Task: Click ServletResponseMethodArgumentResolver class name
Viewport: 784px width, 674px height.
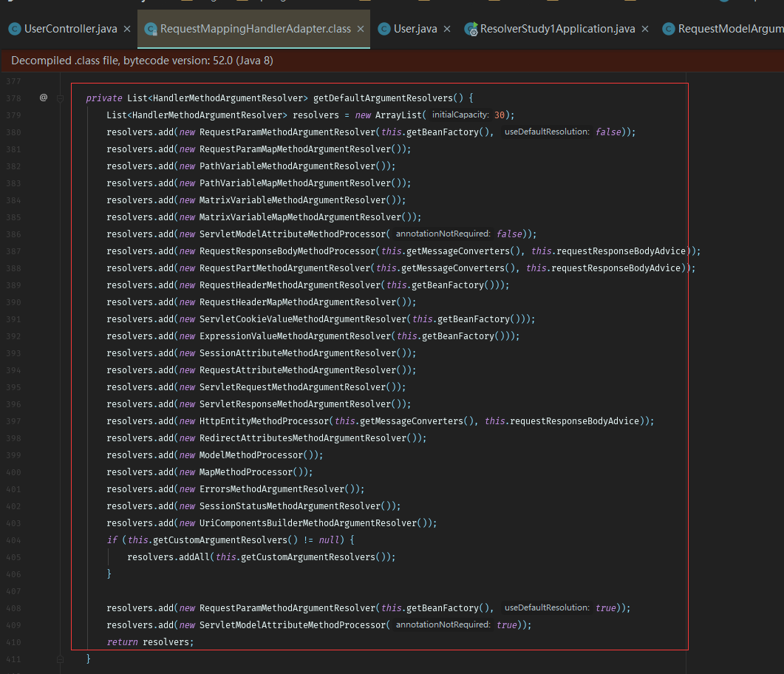Action: point(295,404)
